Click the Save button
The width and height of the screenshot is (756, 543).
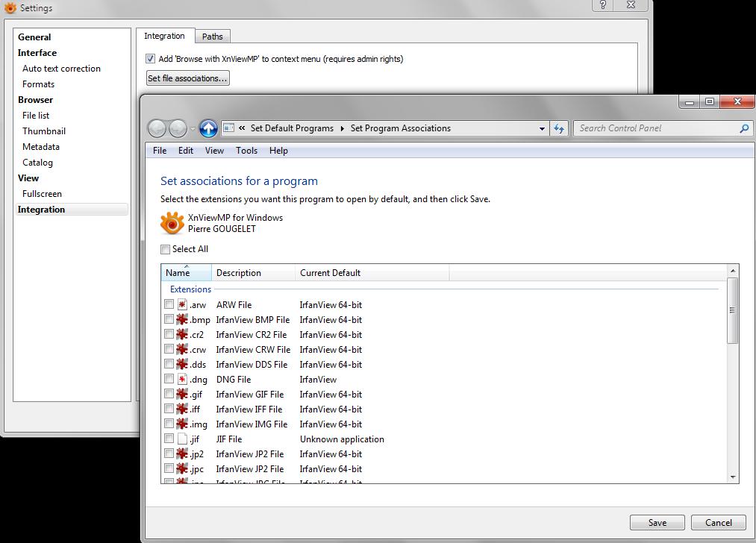coord(657,522)
